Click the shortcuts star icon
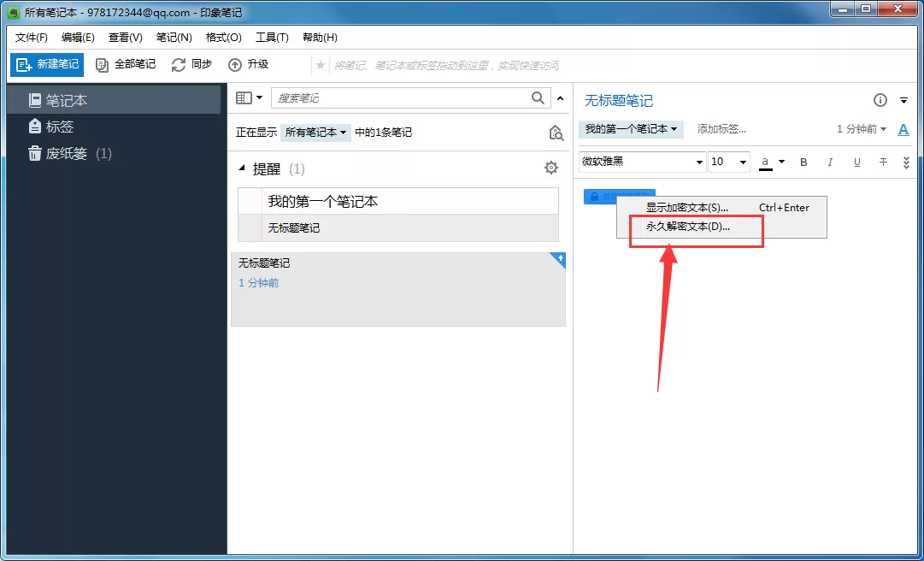Viewport: 924px width, 561px height. tap(321, 65)
